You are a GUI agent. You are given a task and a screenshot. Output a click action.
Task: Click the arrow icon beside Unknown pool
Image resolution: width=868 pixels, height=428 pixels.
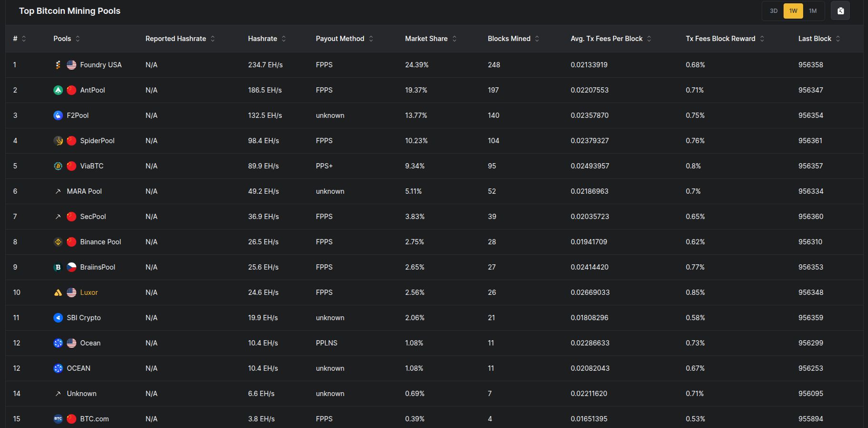coord(58,394)
